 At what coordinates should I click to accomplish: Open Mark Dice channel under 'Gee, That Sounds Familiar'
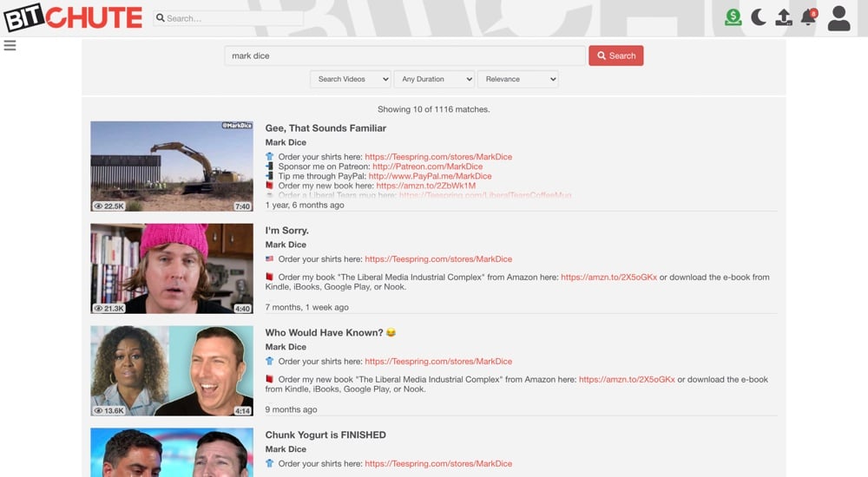point(286,142)
